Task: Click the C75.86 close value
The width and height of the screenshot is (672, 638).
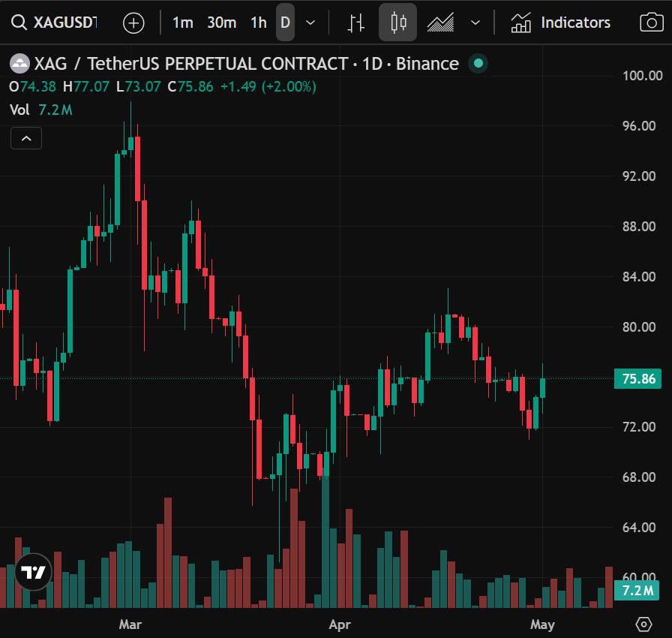Action: pyautogui.click(x=190, y=86)
